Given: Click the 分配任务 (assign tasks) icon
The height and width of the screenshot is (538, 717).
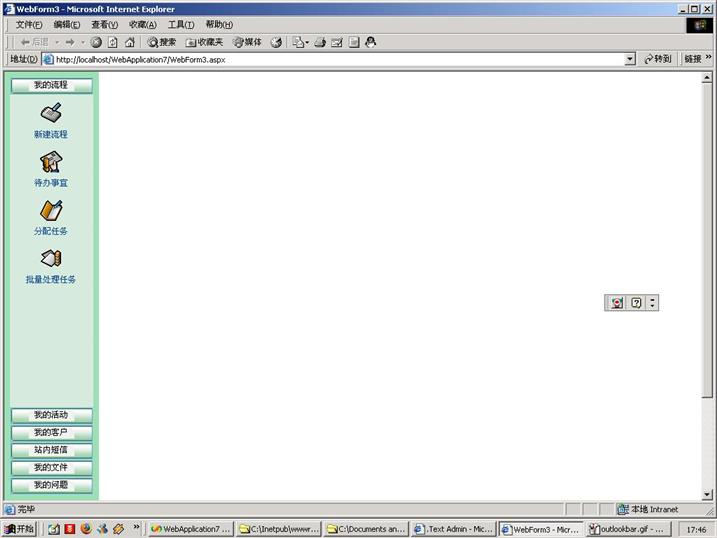Looking at the screenshot, I should [x=51, y=210].
